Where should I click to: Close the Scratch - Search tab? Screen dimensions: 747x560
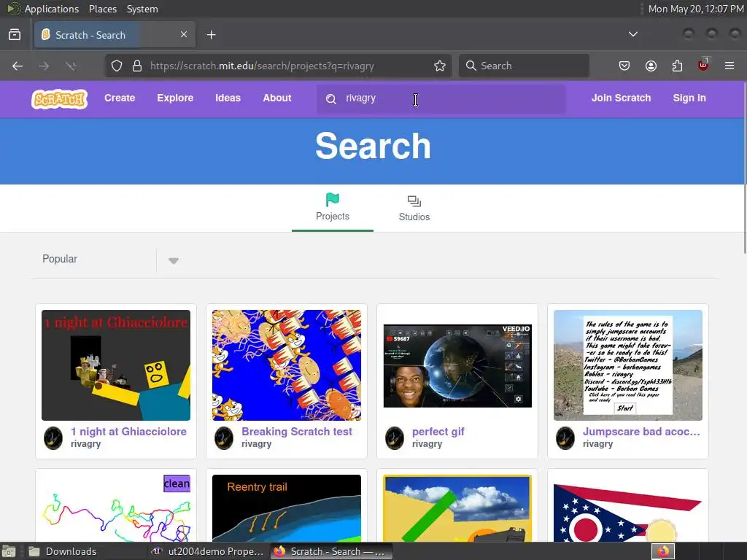click(184, 34)
